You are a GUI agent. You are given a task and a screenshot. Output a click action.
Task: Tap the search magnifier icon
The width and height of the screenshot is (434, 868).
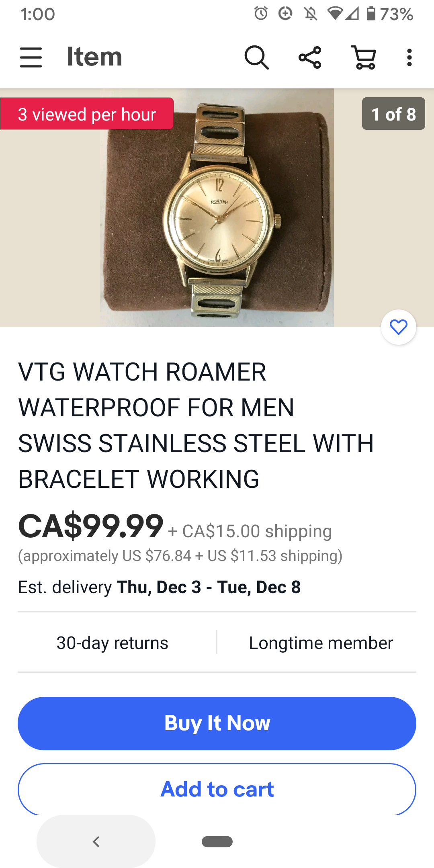coord(256,57)
